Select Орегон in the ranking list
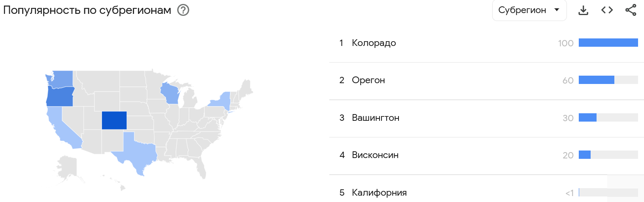The image size is (644, 202). coord(368,80)
